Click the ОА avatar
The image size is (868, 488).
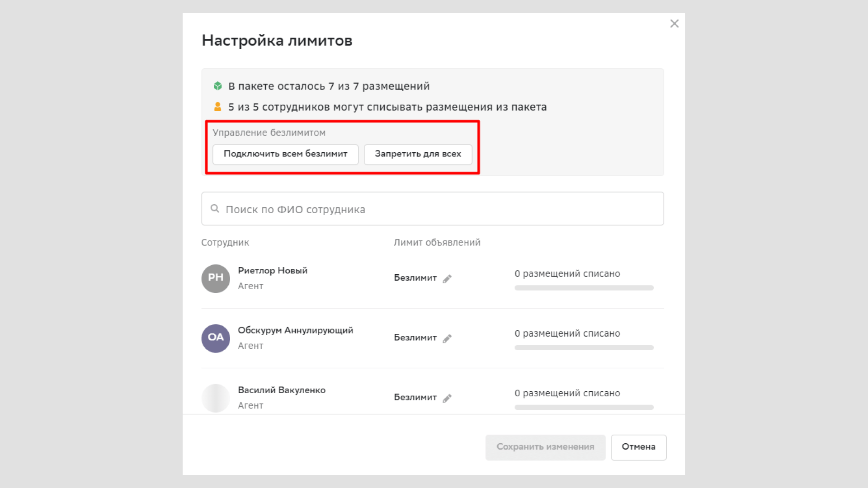point(216,338)
